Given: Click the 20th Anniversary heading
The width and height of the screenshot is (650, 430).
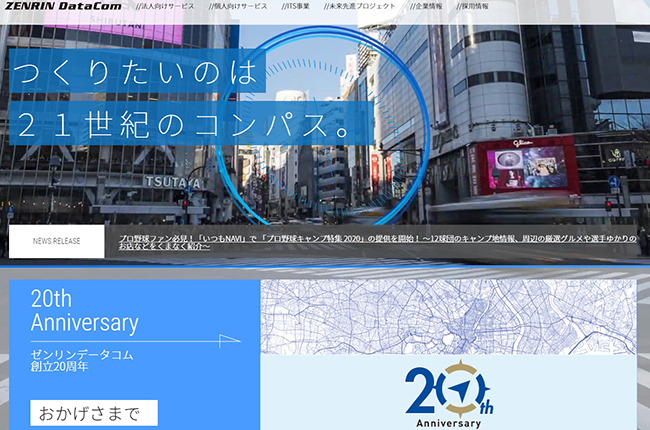Looking at the screenshot, I should [84, 311].
